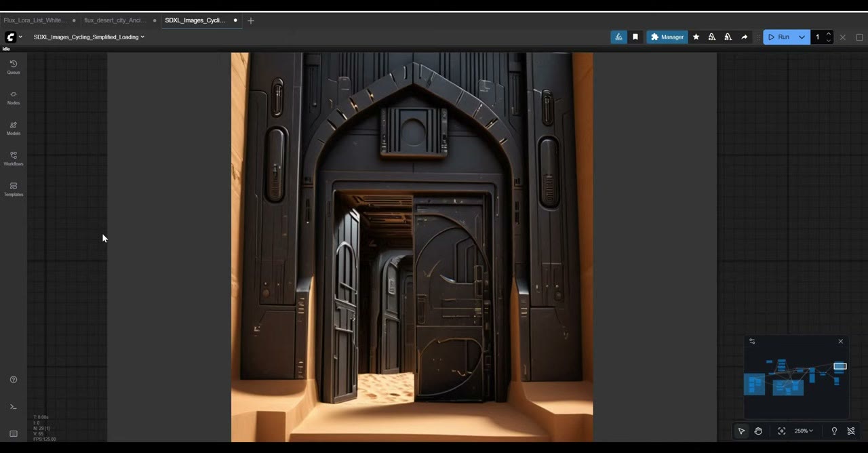Image resolution: width=868 pixels, height=453 pixels.
Task: Switch to the flux_desert_city_Anci tab
Action: (115, 20)
